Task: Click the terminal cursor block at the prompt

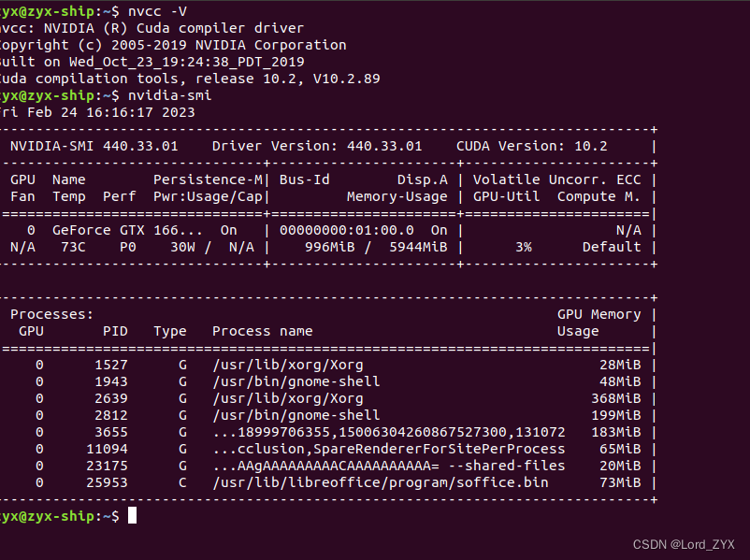Action: tap(132, 516)
